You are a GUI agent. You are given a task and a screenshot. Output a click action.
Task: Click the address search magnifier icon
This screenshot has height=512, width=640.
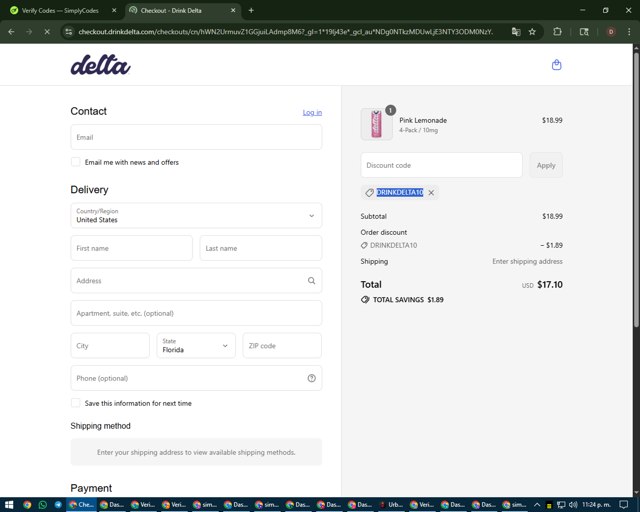311,280
